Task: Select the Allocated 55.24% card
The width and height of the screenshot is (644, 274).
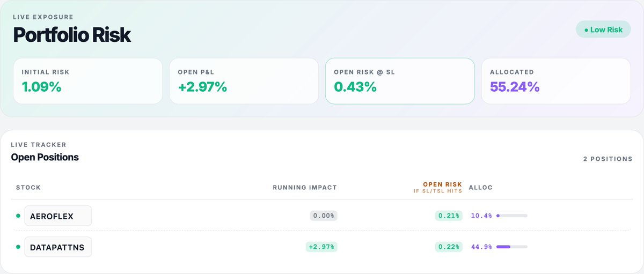Action: tap(556, 81)
